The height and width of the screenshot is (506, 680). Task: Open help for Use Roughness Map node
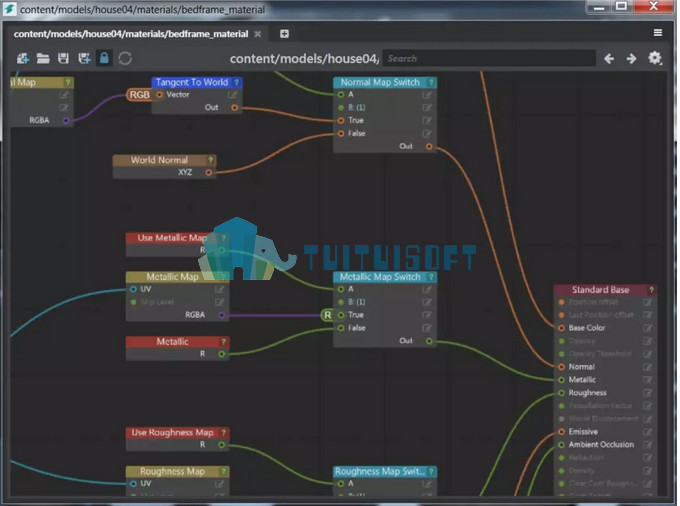(x=224, y=433)
